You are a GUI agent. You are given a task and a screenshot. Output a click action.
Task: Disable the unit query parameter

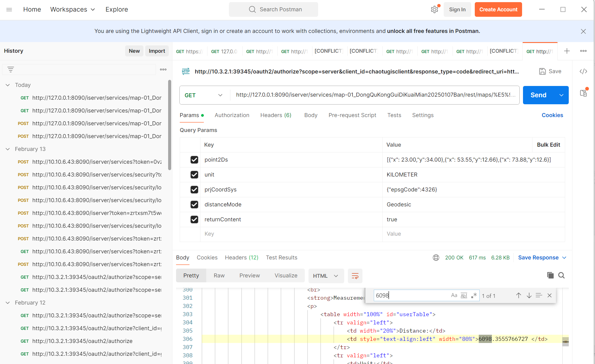tap(194, 174)
